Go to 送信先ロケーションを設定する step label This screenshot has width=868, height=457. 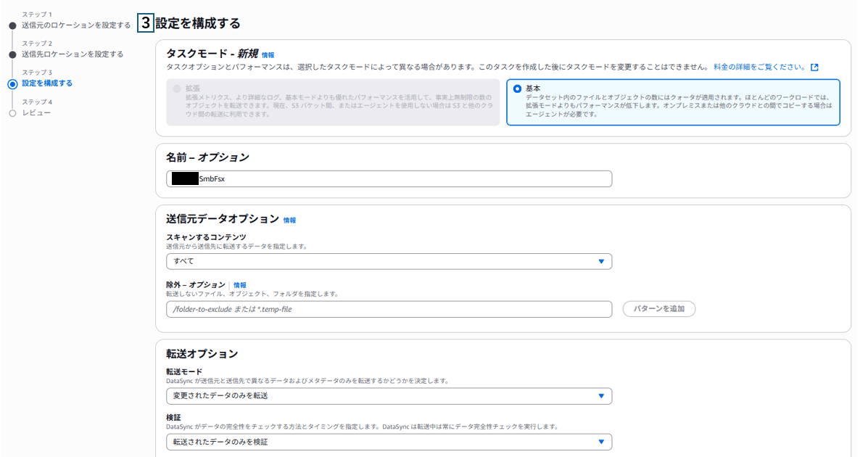click(x=73, y=54)
